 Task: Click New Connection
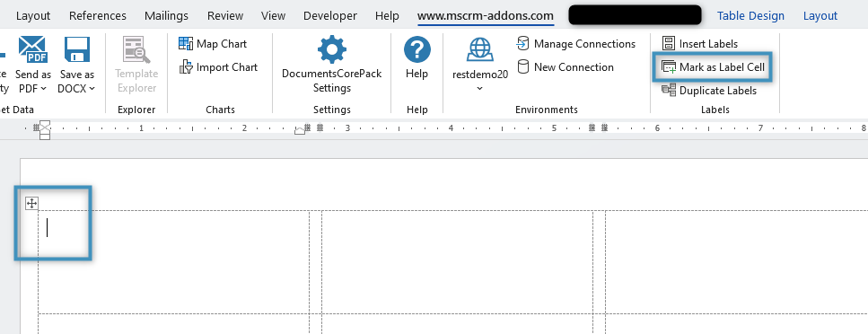pyautogui.click(x=566, y=67)
